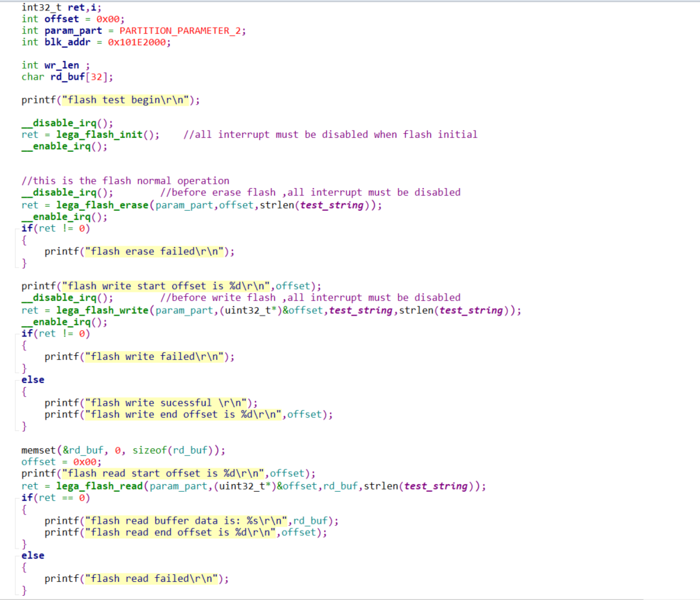This screenshot has width=700, height=600.
Task: Click the "flash write sucessful" printf line
Action: pyautogui.click(x=151, y=403)
